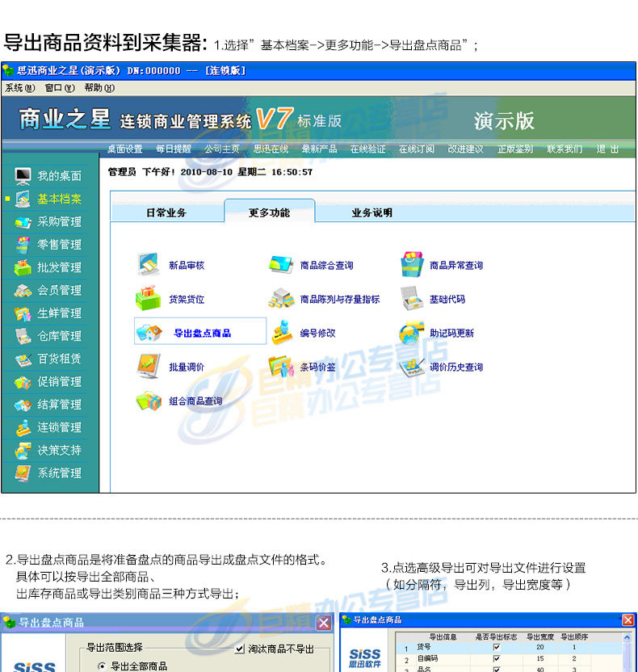Screen dimensions: 638x672
Task: Open 批发管理 module
Action: pyautogui.click(x=48, y=267)
